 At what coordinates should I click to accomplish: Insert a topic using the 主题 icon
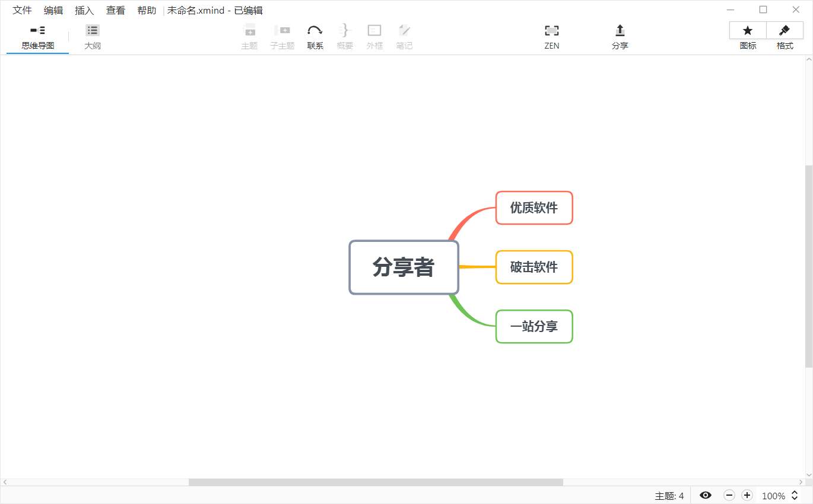(250, 36)
